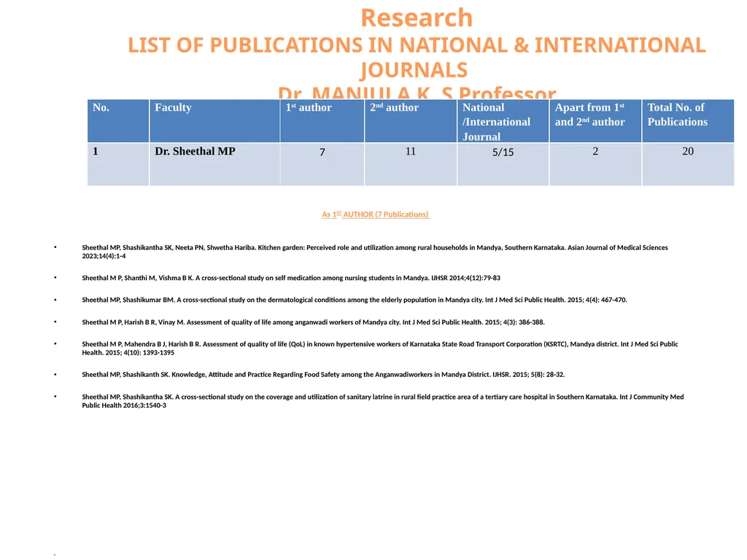Click the 'Faculty' table header cell

tap(214, 121)
